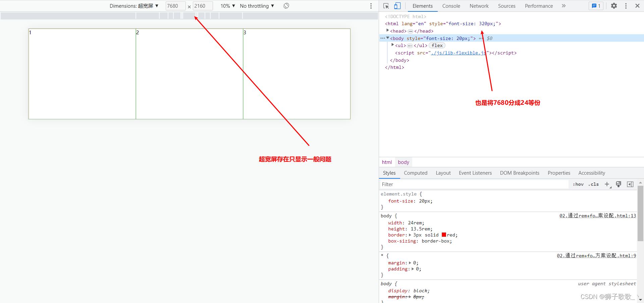Screen dimensions: 644x303
Task: Switch to the Sources tab
Action: (x=506, y=6)
